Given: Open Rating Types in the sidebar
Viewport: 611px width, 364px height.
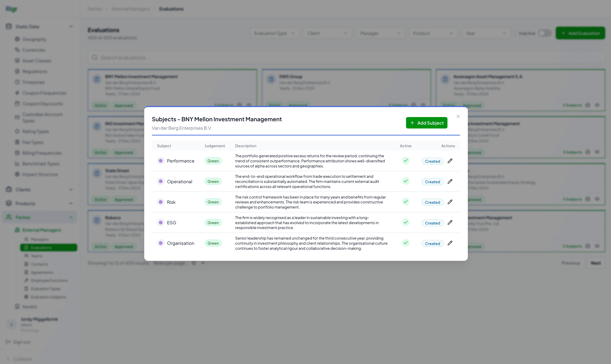Looking at the screenshot, I should pyautogui.click(x=35, y=131).
